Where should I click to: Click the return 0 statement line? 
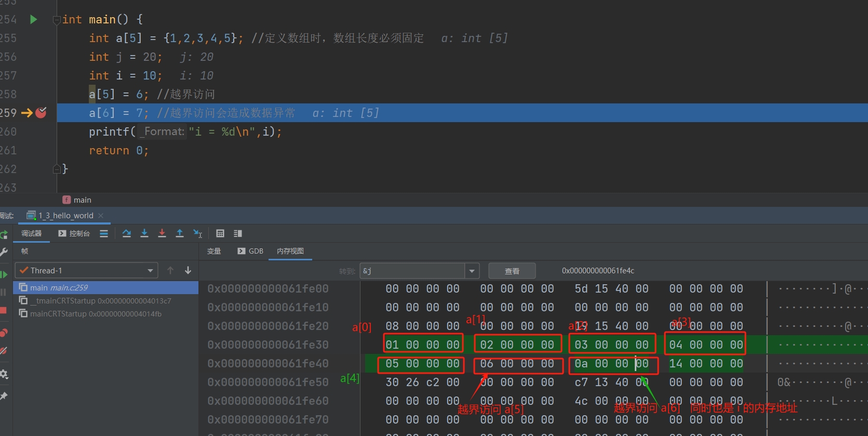pos(119,150)
